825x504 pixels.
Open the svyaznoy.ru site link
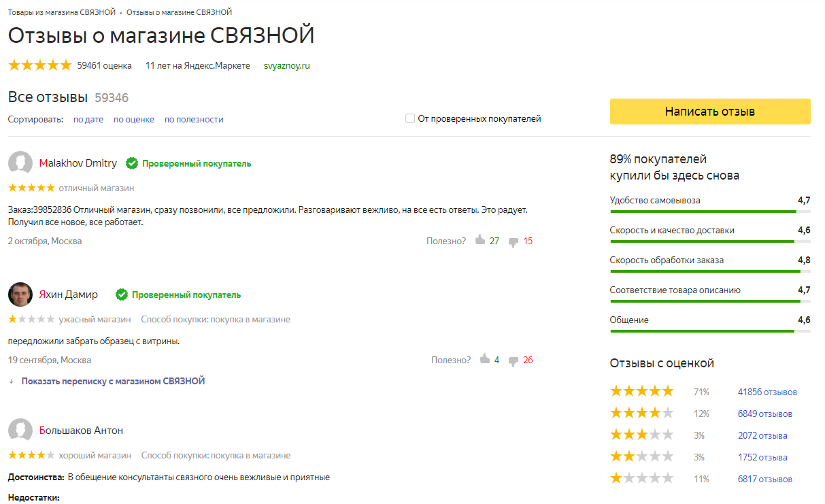pyautogui.click(x=287, y=66)
